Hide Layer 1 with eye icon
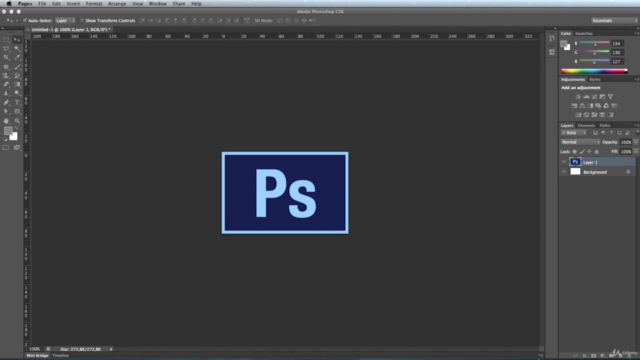The width and height of the screenshot is (640, 360). 564,162
